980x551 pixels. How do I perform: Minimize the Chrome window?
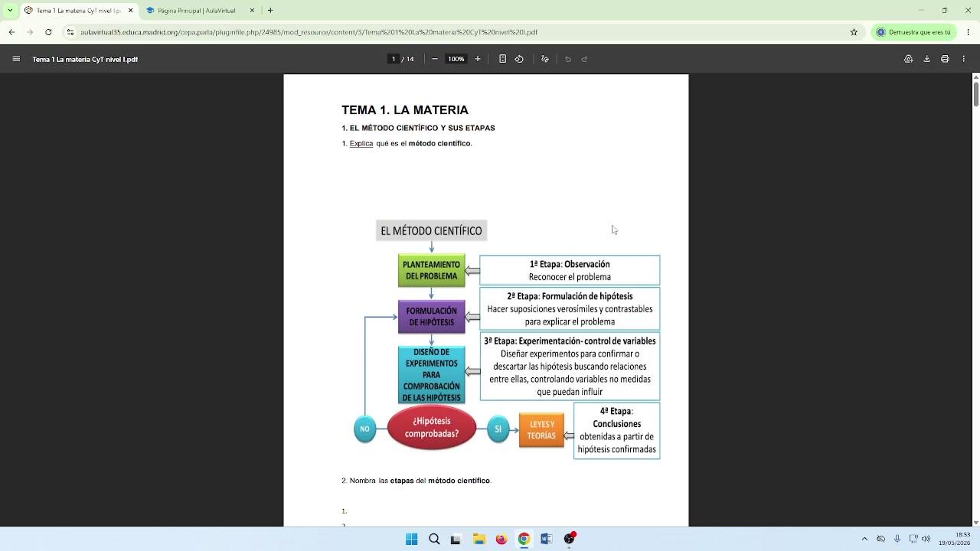[923, 11]
